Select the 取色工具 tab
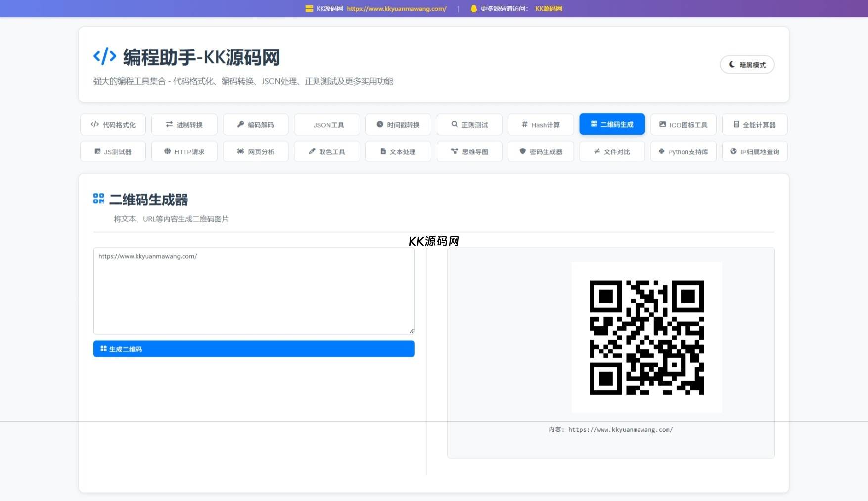The width and height of the screenshot is (868, 501). [327, 151]
